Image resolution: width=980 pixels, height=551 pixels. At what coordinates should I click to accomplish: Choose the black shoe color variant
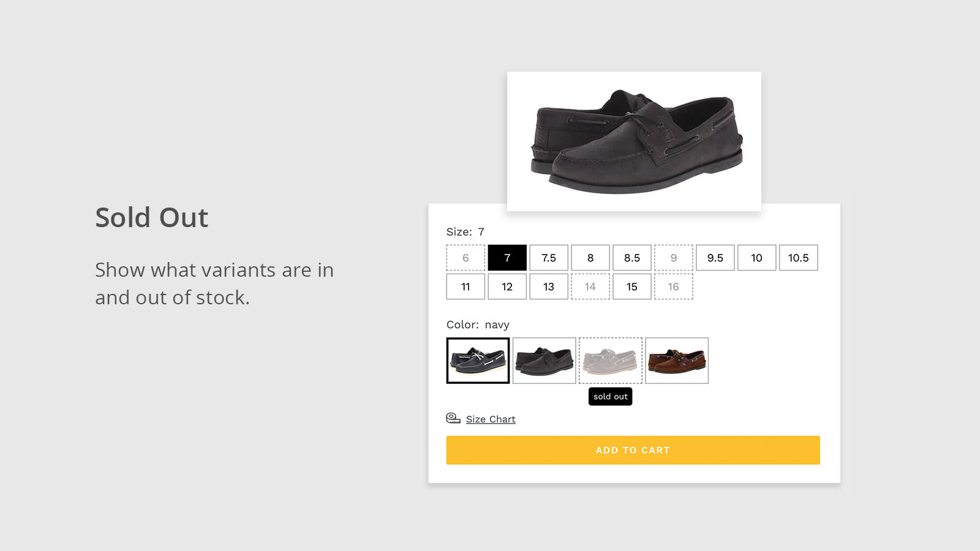pyautogui.click(x=544, y=359)
